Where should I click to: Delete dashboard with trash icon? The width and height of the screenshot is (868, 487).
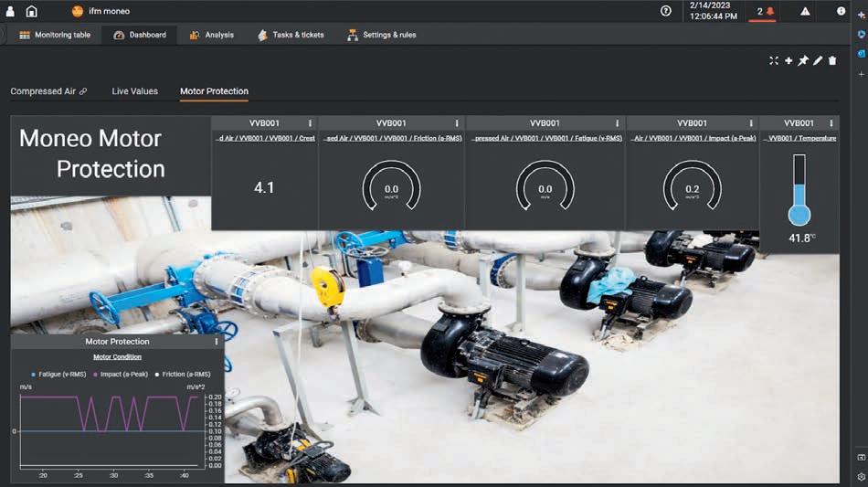832,61
